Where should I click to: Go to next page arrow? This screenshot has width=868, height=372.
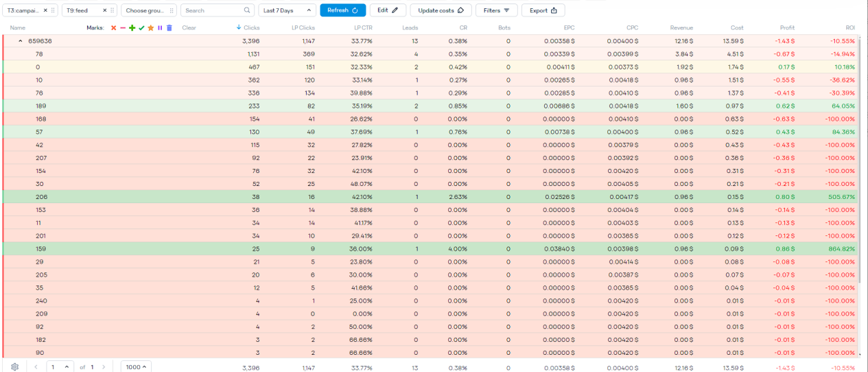[104, 367]
